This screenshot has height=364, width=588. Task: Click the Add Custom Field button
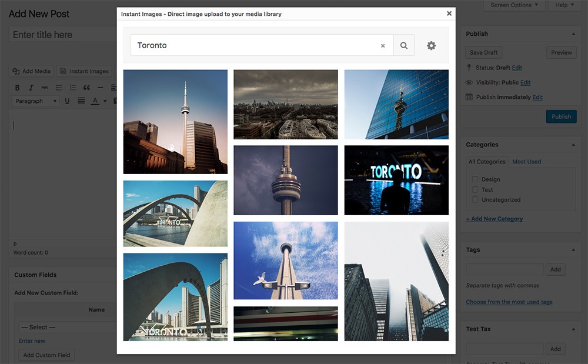47,355
